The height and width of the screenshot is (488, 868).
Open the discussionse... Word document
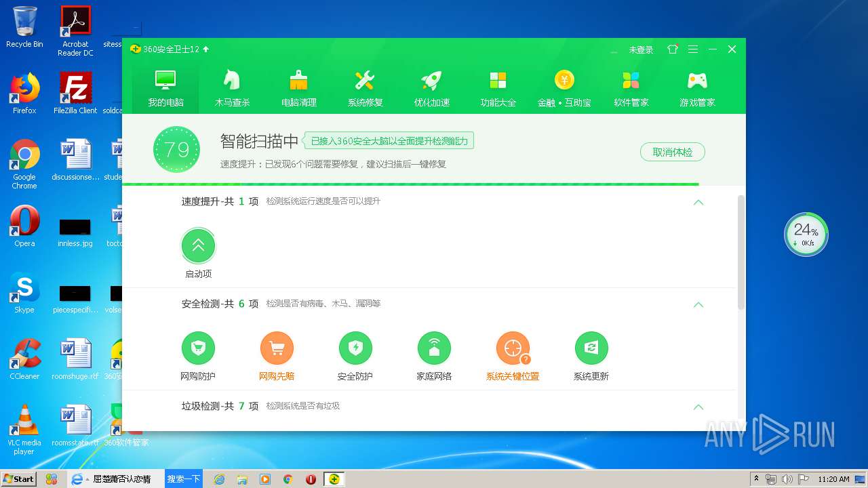[x=76, y=160]
